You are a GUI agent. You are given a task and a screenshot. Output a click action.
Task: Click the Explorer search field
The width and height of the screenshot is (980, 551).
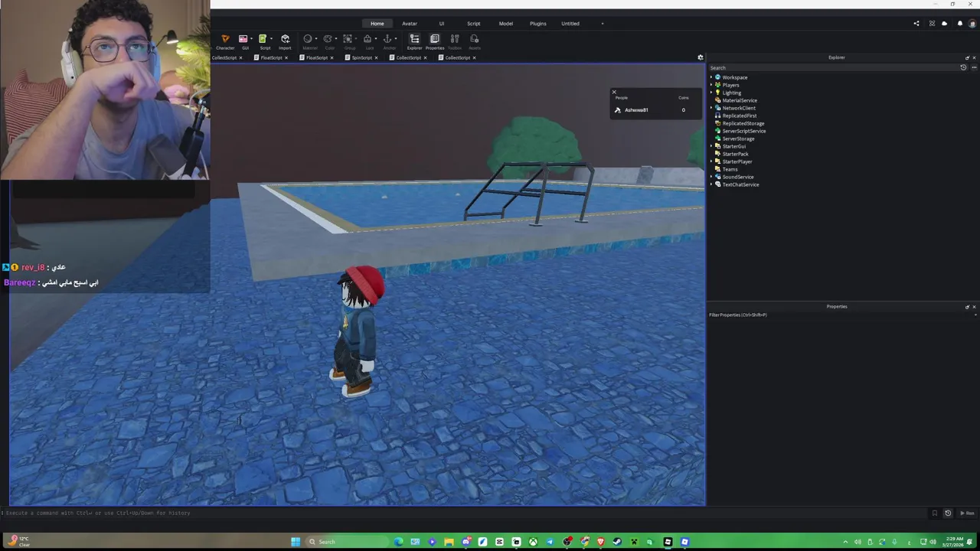tap(833, 67)
